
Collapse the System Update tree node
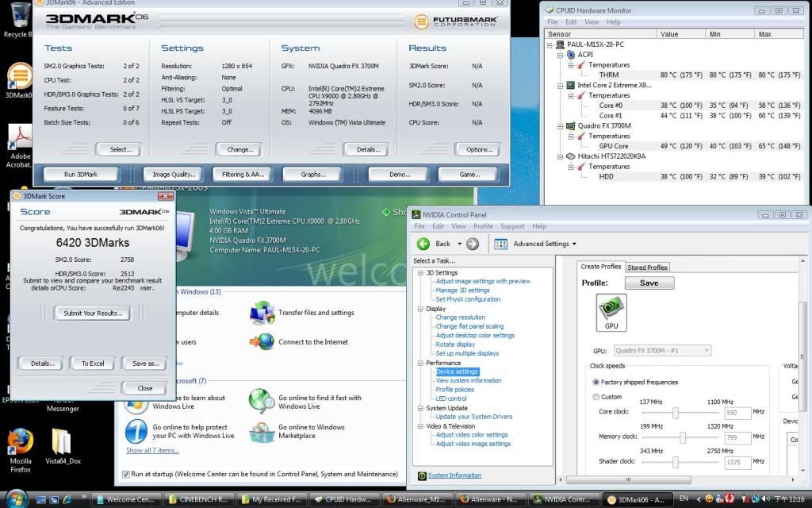[x=420, y=408]
